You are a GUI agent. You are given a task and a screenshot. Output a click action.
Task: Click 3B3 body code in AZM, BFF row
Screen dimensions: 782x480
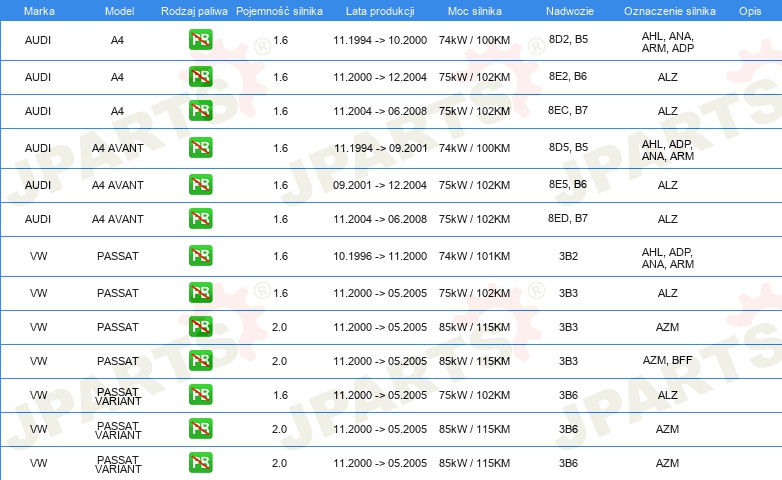click(568, 361)
